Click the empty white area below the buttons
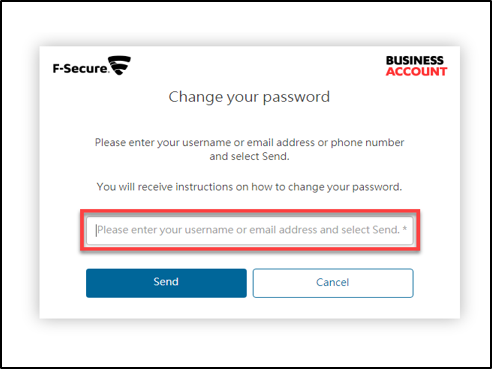This screenshot has width=492, height=369. 250,308
